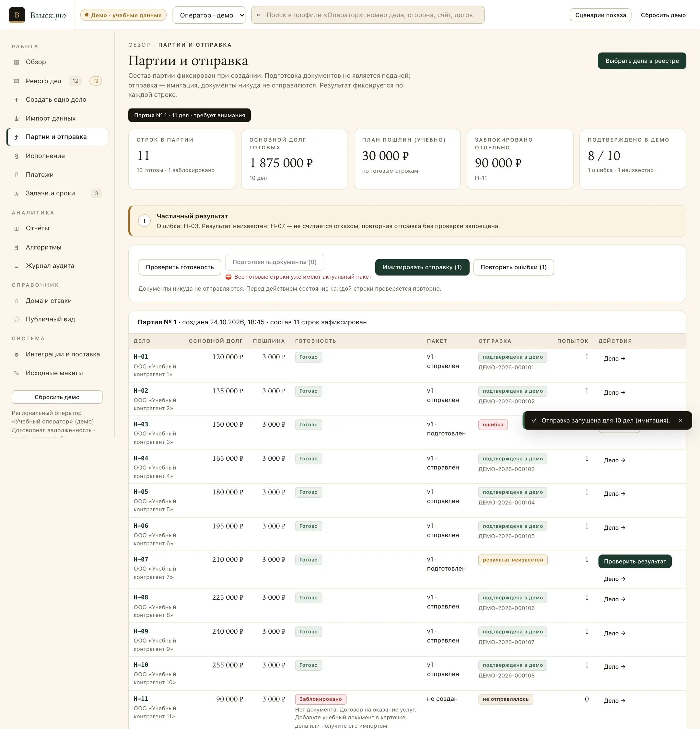Click Сбросить демо in the top bar
Screen dimensions: 700x729
click(663, 15)
